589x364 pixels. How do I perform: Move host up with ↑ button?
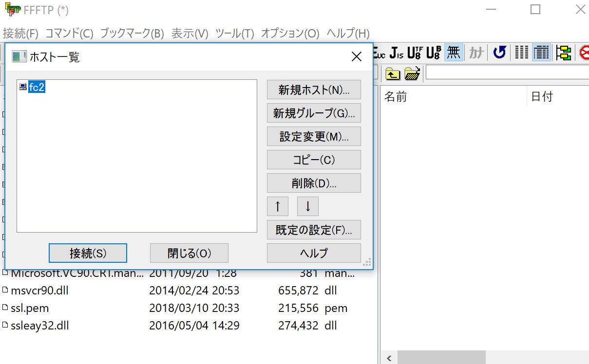point(278,206)
